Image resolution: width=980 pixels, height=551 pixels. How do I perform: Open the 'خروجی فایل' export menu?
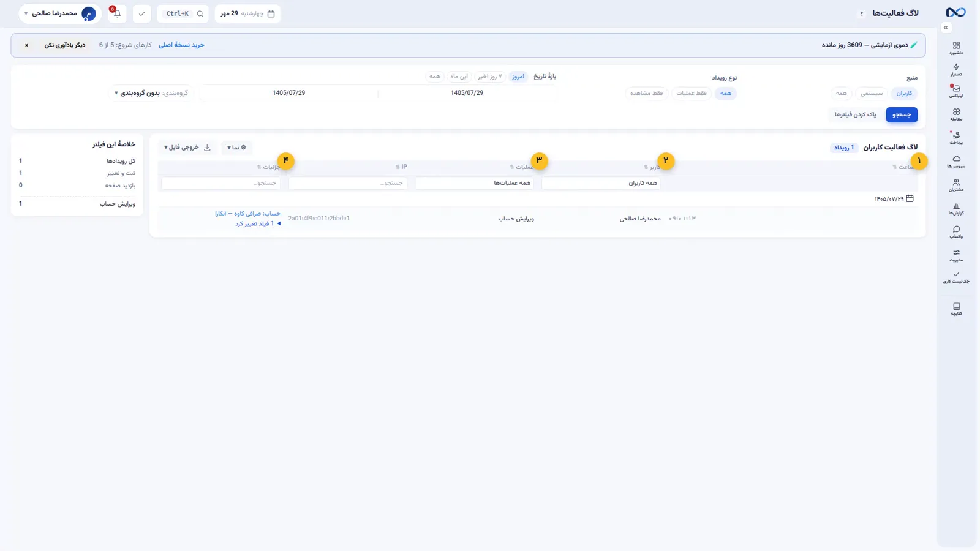click(x=187, y=148)
